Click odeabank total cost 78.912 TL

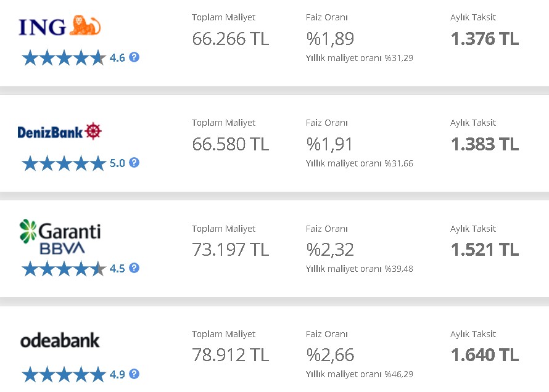coord(230,355)
